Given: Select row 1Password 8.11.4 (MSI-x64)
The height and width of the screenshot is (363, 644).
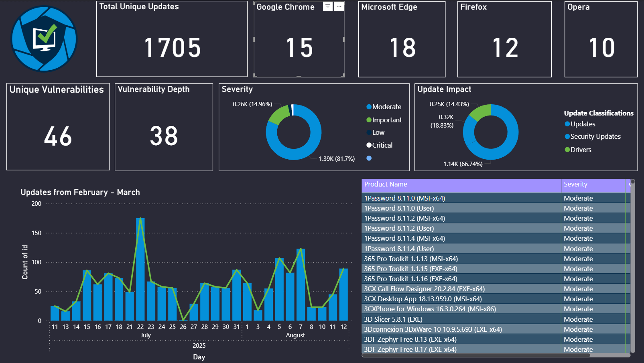Looking at the screenshot, I should (496, 238).
